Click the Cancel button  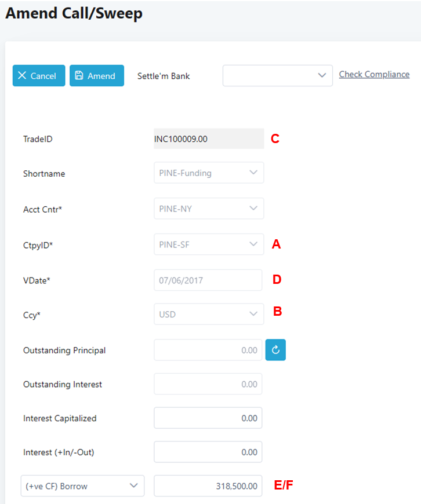point(39,76)
